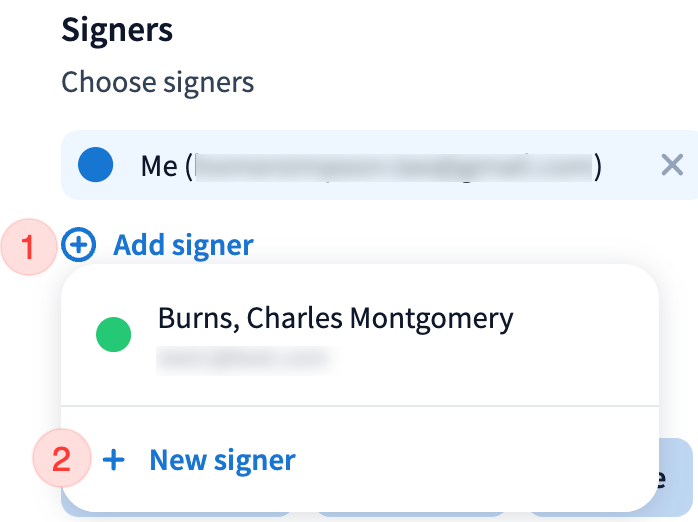Choose the New signer option text
The width and height of the screenshot is (698, 522).
click(222, 460)
